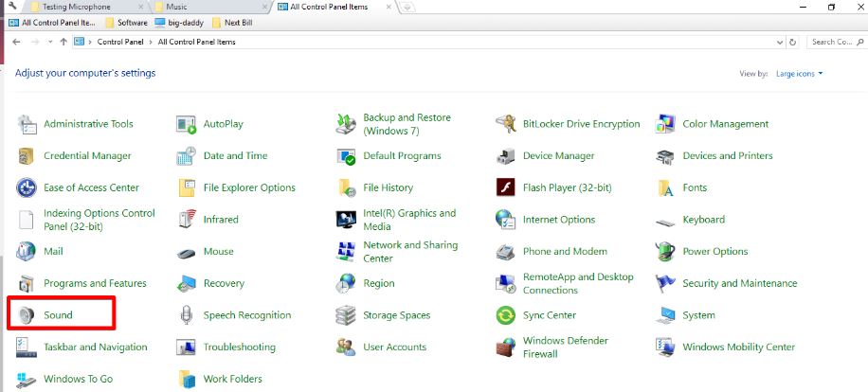Click the wrench settings icon
The image size is (868, 392).
point(12,7)
